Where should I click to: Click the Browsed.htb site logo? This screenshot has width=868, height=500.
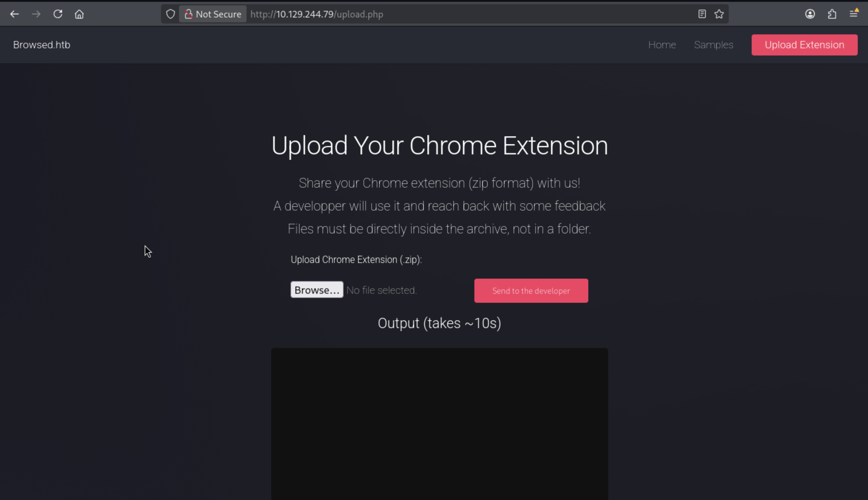pyautogui.click(x=42, y=45)
